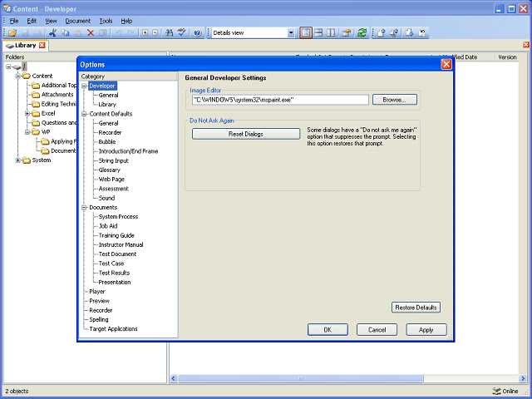Screen dimensions: 532x399
Task: Select Sound category item
Action: [x=106, y=198]
